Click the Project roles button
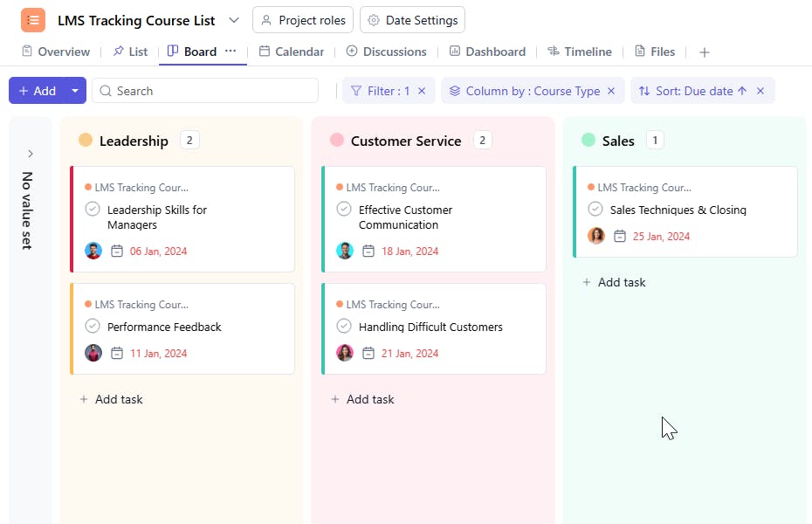The image size is (812, 524). pyautogui.click(x=302, y=20)
